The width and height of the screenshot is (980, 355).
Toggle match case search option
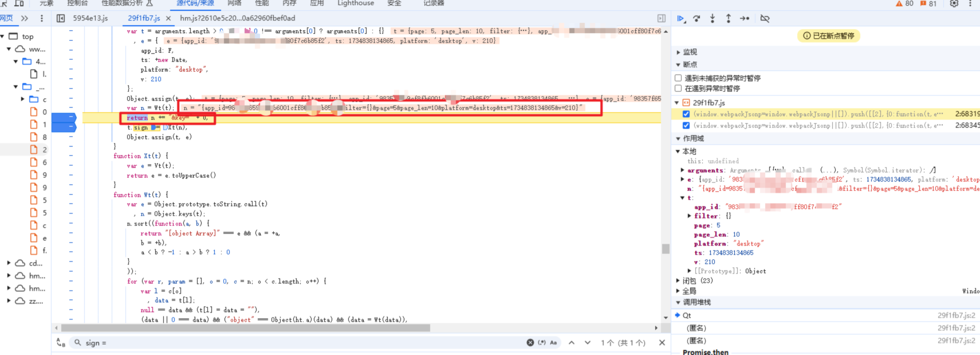pyautogui.click(x=553, y=342)
